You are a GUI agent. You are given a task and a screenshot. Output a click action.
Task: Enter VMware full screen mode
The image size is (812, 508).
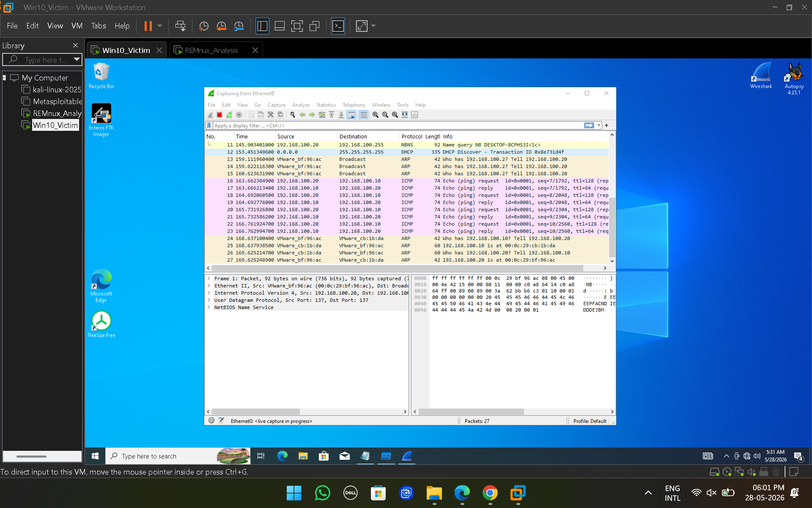point(297,26)
